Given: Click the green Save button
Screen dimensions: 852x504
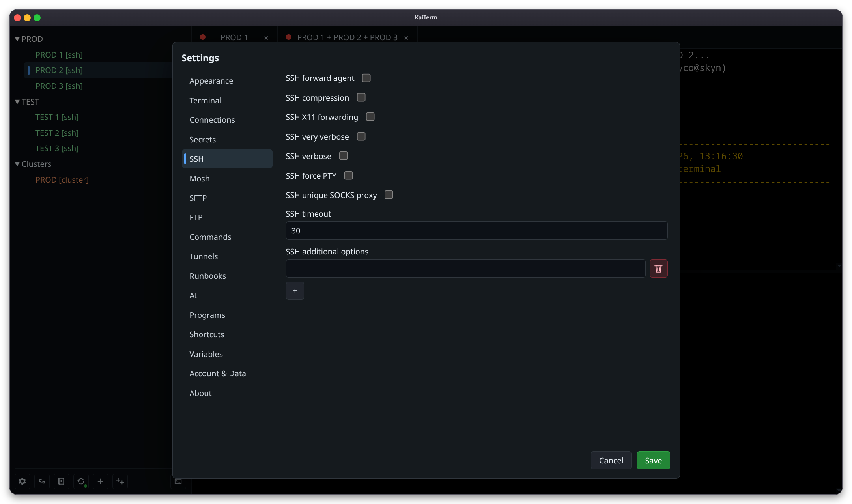Looking at the screenshot, I should pyautogui.click(x=653, y=460).
